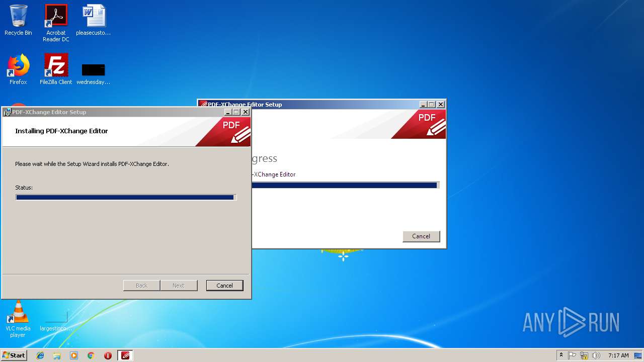Screen dimensions: 644x362
Task: Show hidden system tray icons
Action: click(x=561, y=355)
